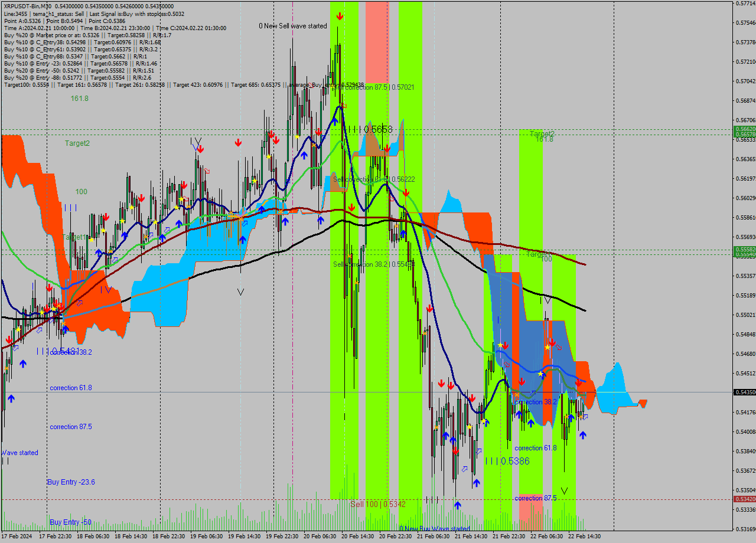
Task: Select the 'Point A:0.5326' info line
Action: coord(64,21)
